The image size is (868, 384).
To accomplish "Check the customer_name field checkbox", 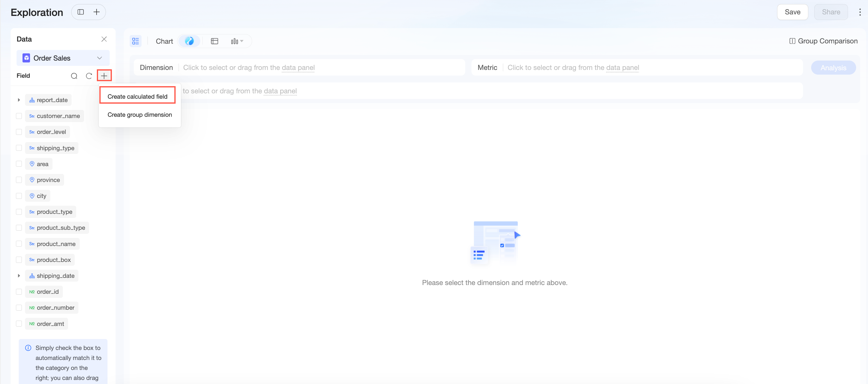I will [19, 116].
